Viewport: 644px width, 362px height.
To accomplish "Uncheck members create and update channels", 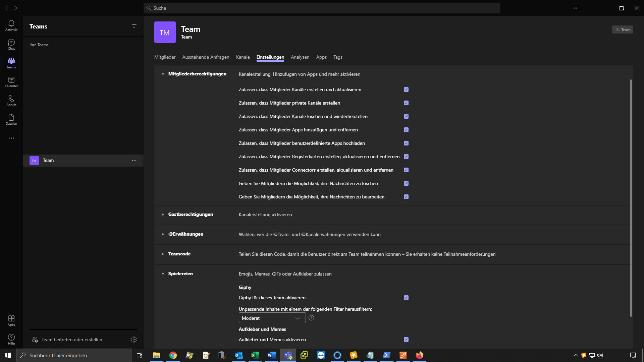I will (406, 89).
